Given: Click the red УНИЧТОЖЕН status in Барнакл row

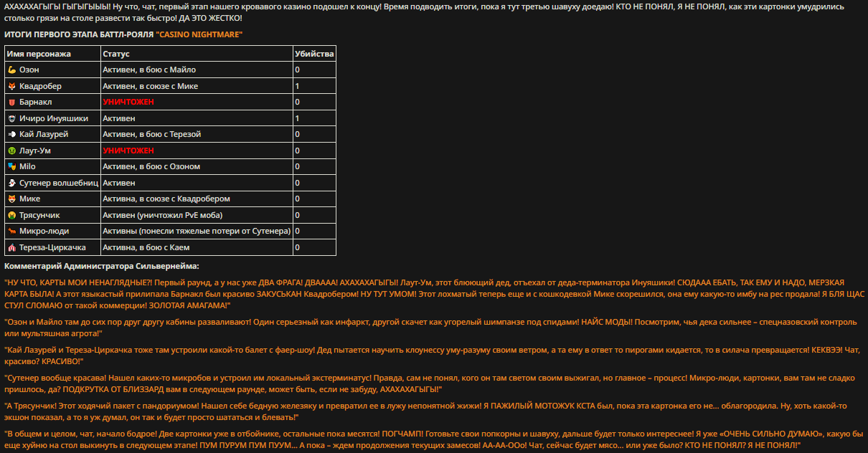Looking at the screenshot, I should tap(128, 102).
